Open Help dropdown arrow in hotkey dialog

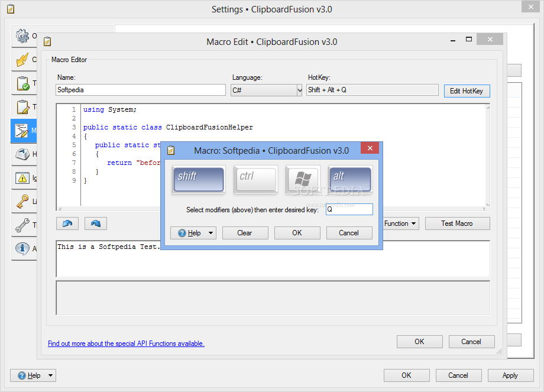(211, 233)
